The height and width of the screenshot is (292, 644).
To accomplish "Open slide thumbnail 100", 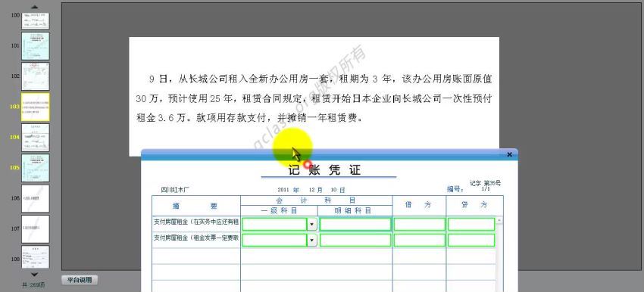I will (36, 20).
